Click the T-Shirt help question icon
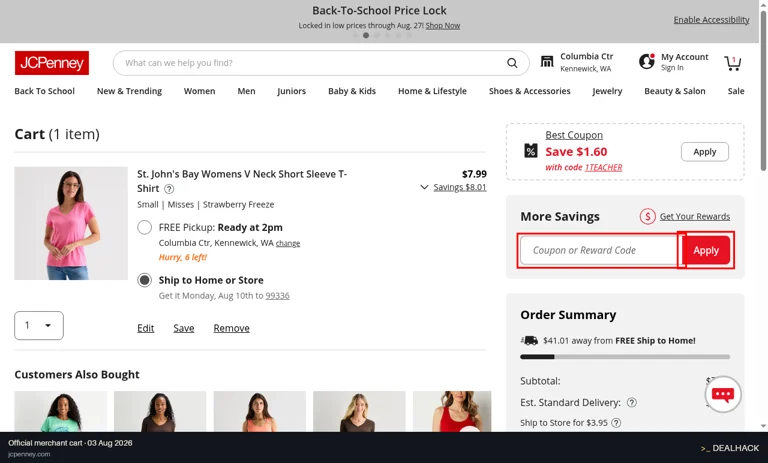The width and height of the screenshot is (768, 463). click(169, 189)
